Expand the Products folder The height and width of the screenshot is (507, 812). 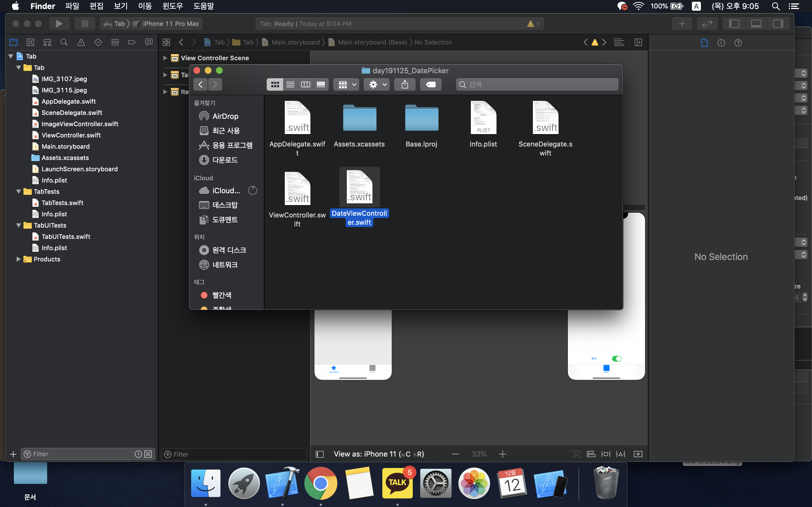pos(18,259)
